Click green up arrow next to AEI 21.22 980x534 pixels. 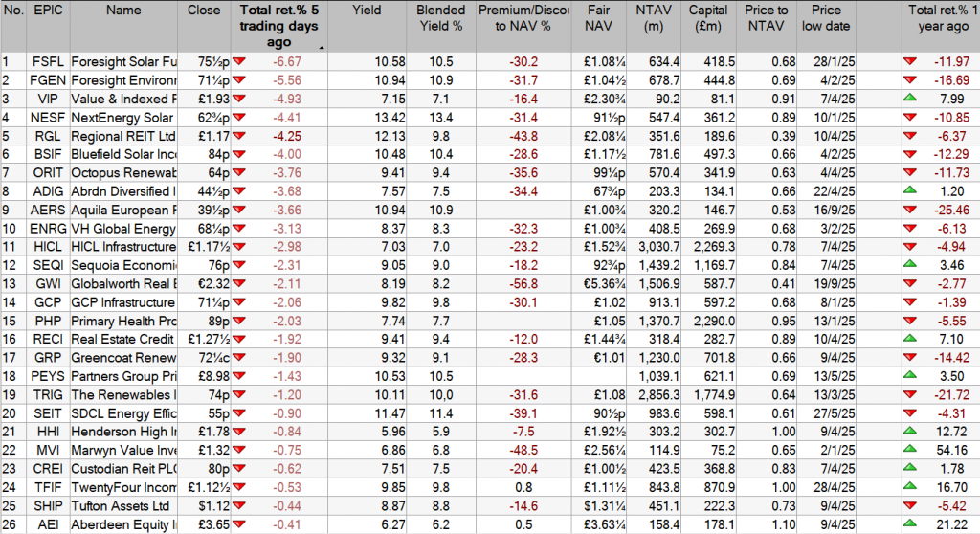(910, 523)
